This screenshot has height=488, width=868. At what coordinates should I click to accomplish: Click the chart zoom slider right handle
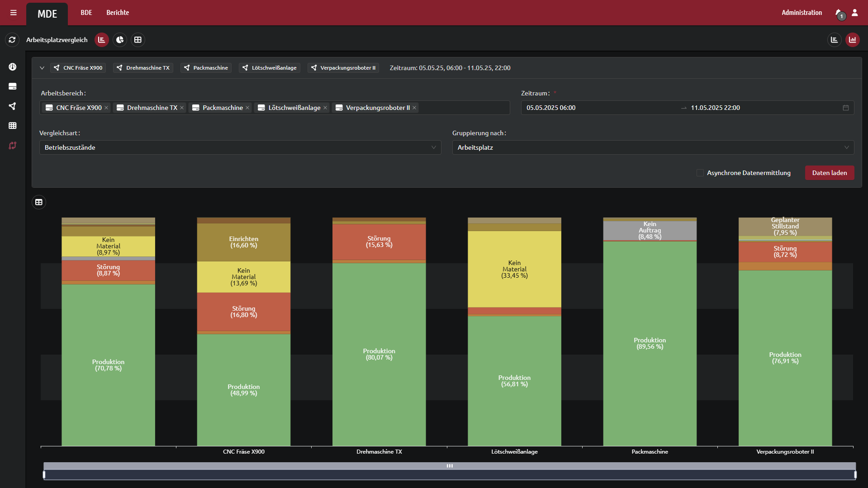tap(855, 474)
